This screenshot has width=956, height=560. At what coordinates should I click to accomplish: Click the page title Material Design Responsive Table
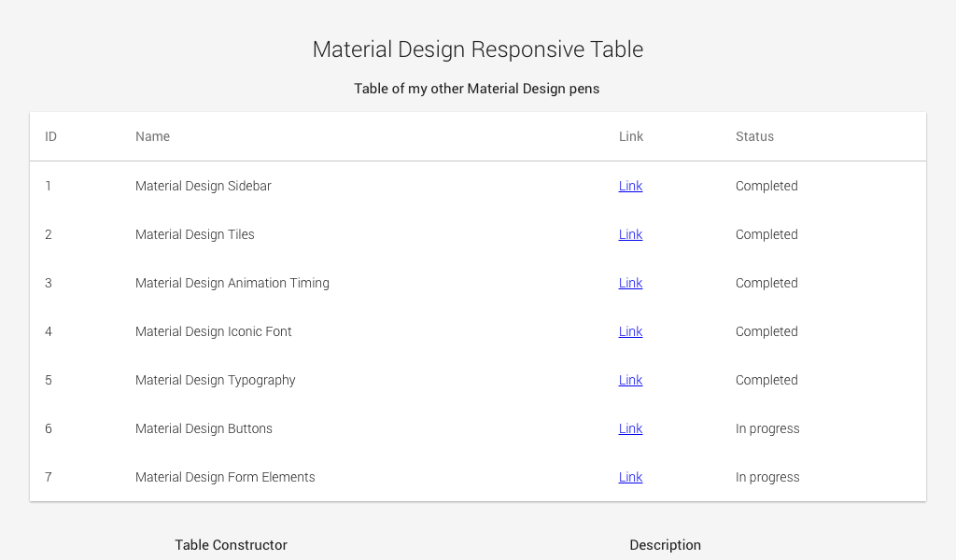477,49
